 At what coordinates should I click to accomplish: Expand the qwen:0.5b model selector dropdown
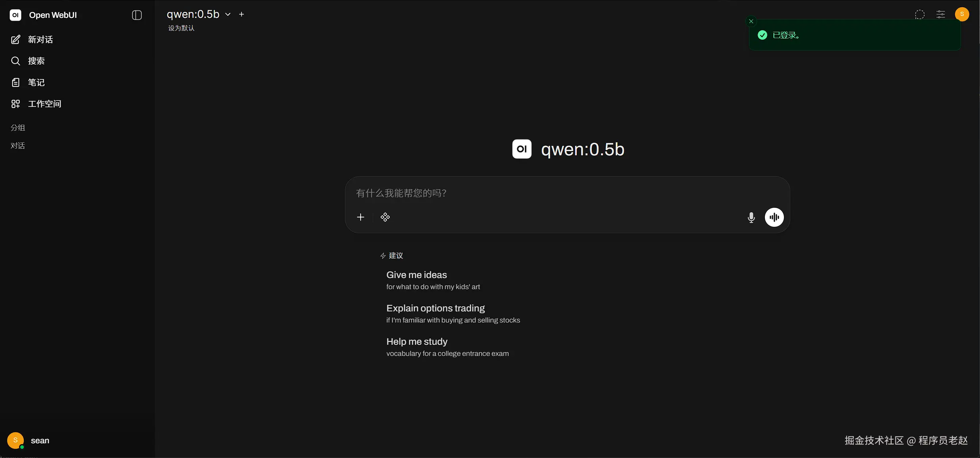[x=227, y=14]
